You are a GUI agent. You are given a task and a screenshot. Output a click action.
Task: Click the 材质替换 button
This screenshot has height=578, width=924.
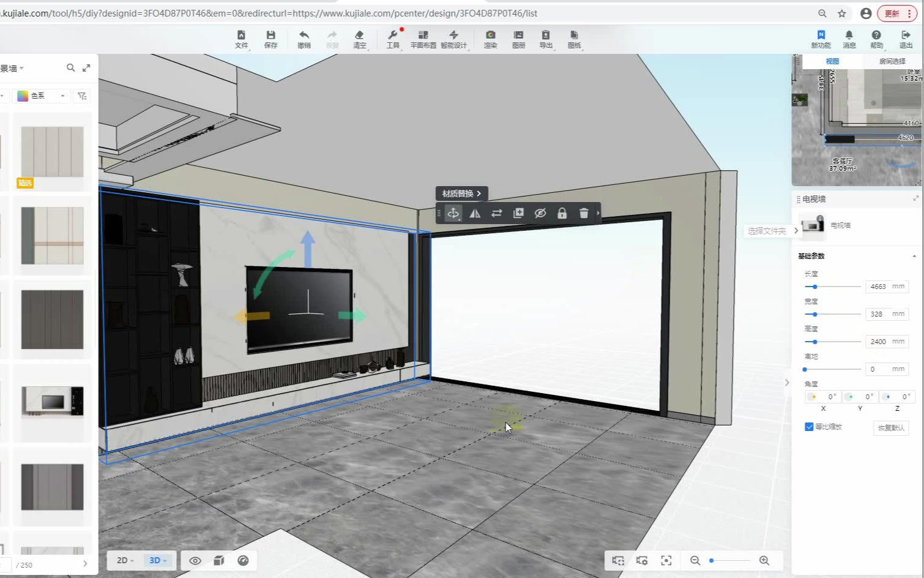pyautogui.click(x=461, y=193)
